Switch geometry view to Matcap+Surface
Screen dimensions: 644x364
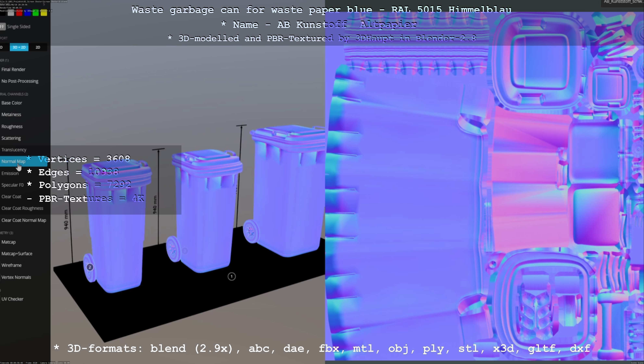click(x=17, y=254)
